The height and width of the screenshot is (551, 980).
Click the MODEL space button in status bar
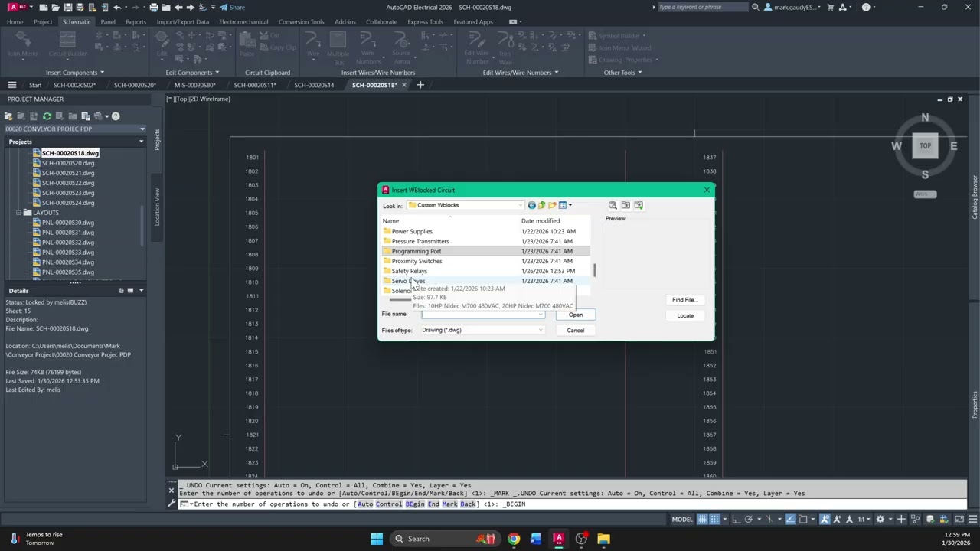682,520
